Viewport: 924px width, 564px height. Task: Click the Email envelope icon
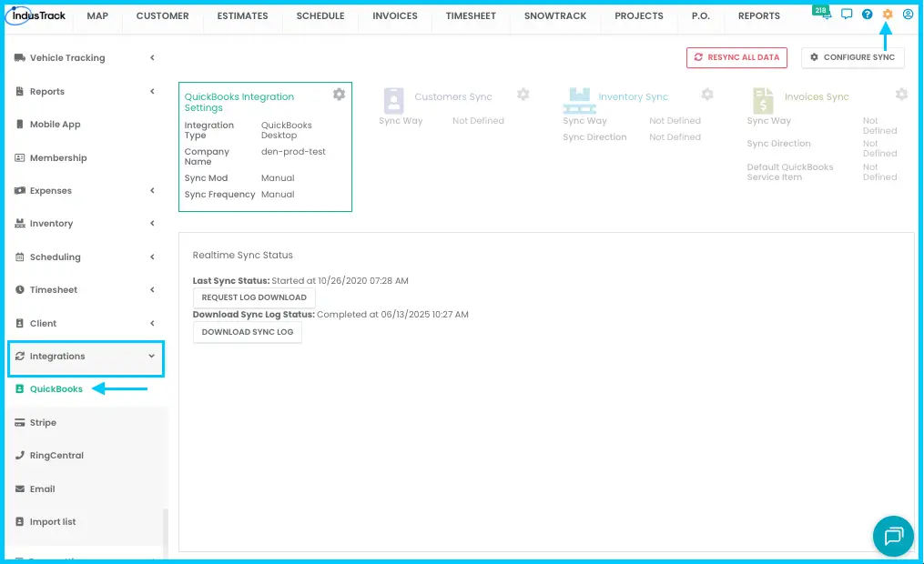tap(20, 488)
